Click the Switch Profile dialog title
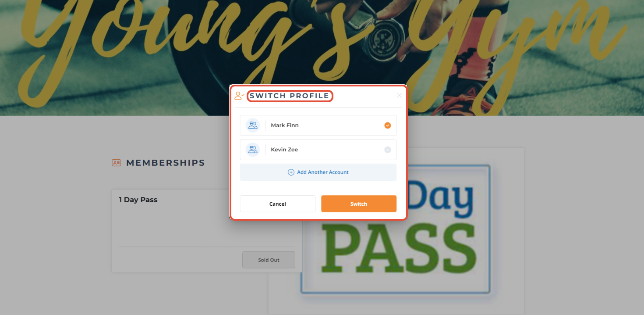Viewport: 644px width, 315px height. coord(290,96)
